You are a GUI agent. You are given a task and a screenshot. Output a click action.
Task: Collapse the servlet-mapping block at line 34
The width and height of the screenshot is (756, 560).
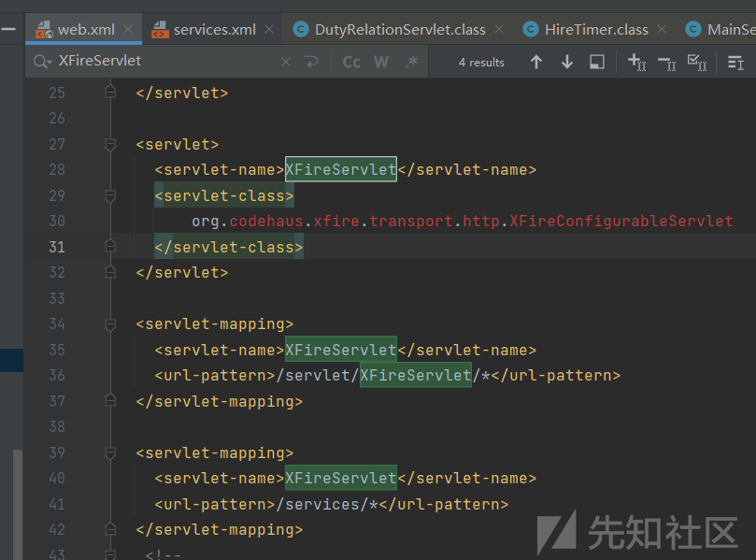[110, 324]
